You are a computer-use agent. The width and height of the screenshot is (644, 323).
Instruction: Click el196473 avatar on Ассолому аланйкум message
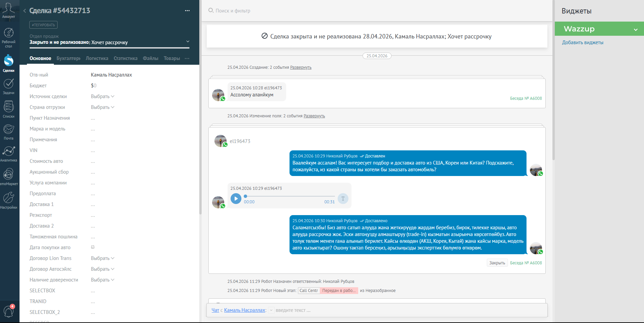(218, 95)
